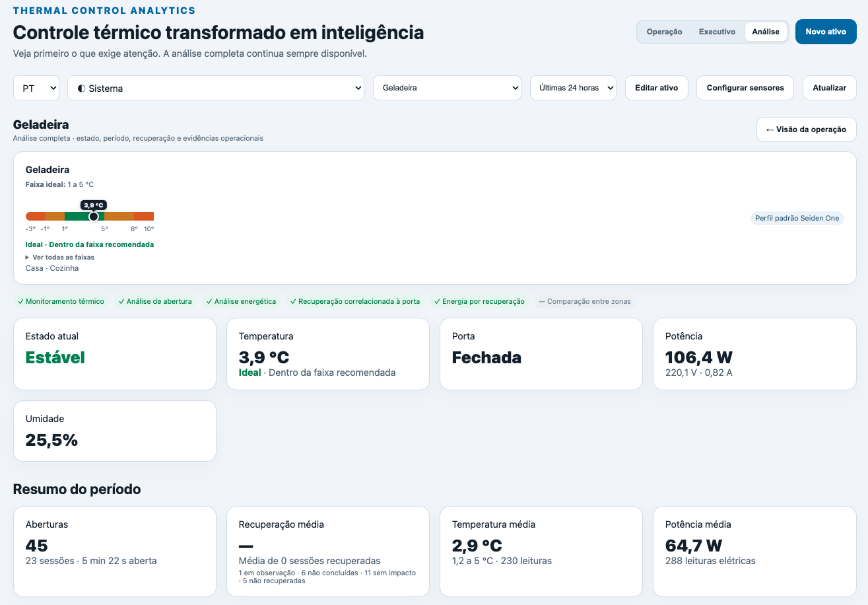Click the Casa · Cozinha location text
This screenshot has height=605, width=868.
coord(52,268)
